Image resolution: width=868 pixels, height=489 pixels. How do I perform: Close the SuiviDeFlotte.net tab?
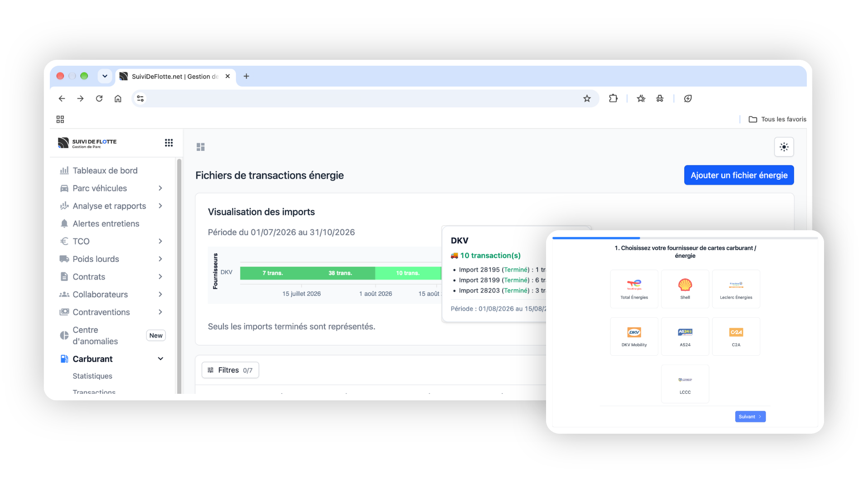228,76
